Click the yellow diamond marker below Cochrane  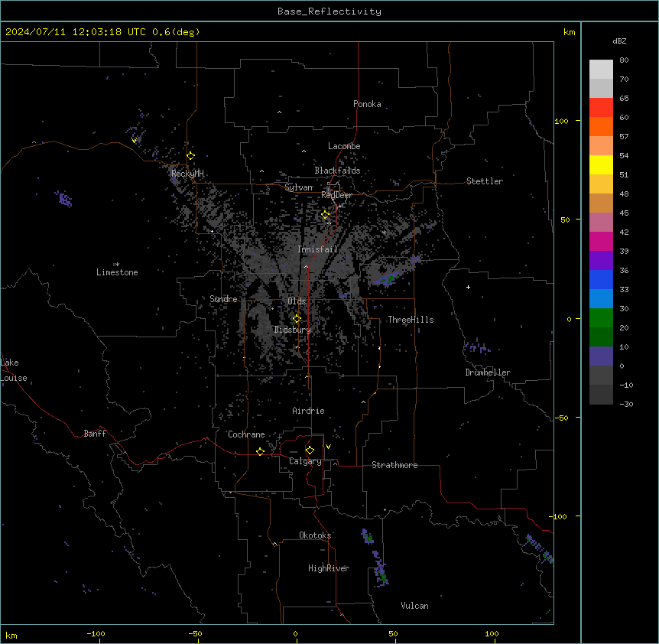tap(260, 451)
